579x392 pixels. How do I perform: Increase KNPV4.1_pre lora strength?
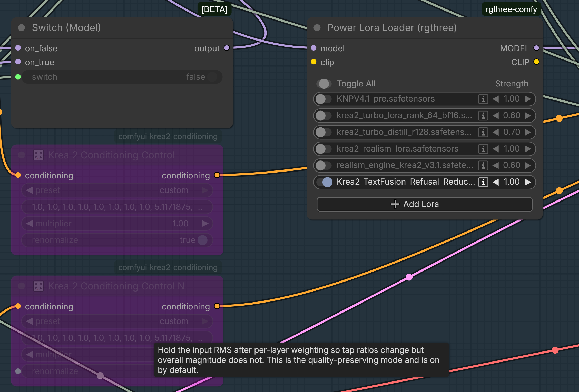pos(528,99)
